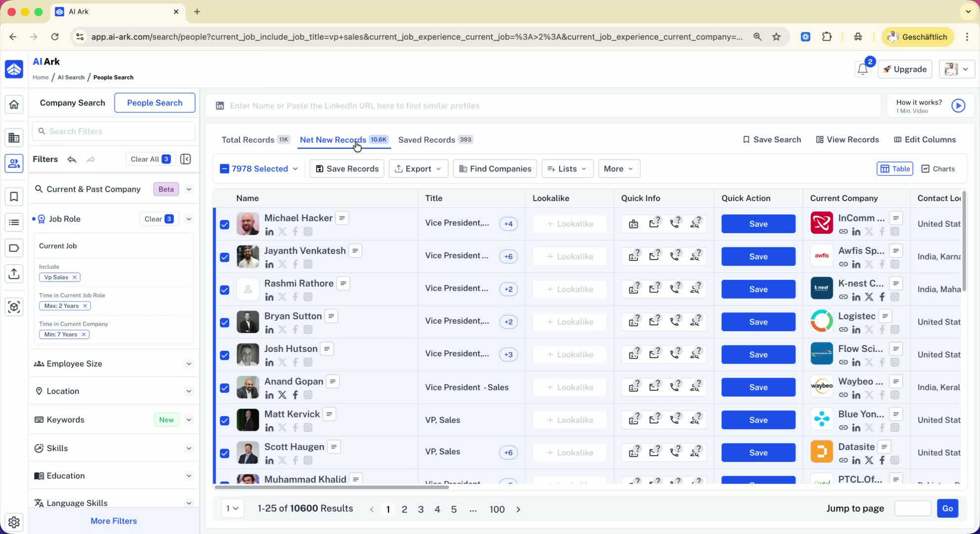980x534 pixels.
Task: Click the More Filters link
Action: (114, 521)
